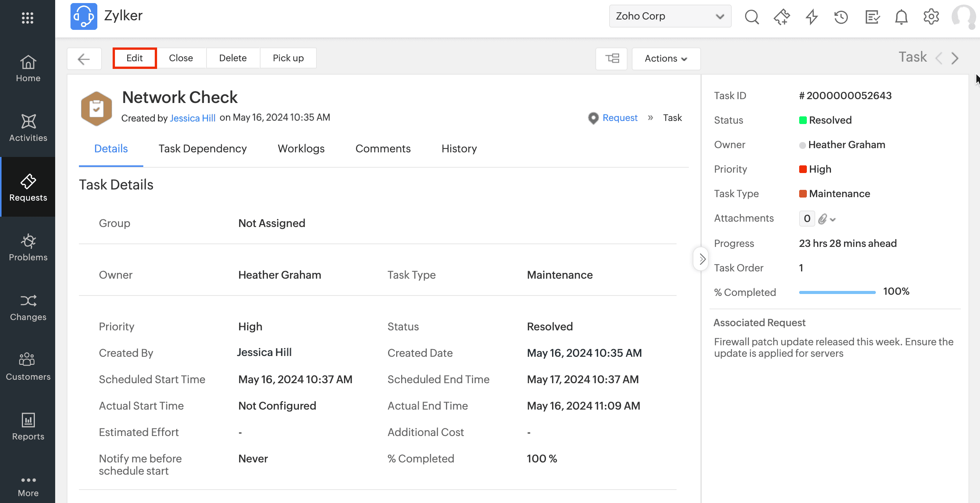Click the back arrow button
980x503 pixels.
[x=84, y=59]
